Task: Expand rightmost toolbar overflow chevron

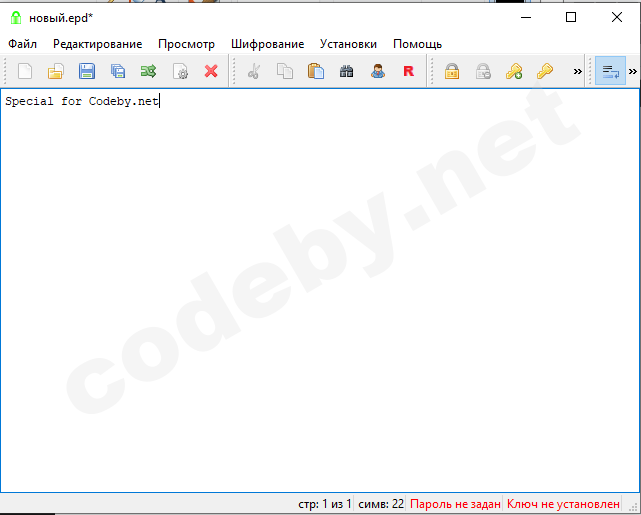Action: pyautogui.click(x=633, y=72)
